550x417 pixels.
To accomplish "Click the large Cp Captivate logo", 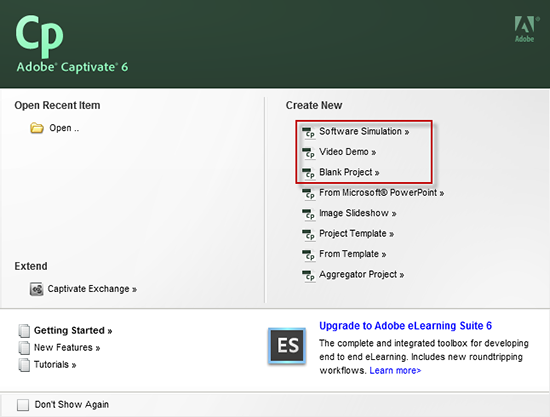I will [x=39, y=36].
